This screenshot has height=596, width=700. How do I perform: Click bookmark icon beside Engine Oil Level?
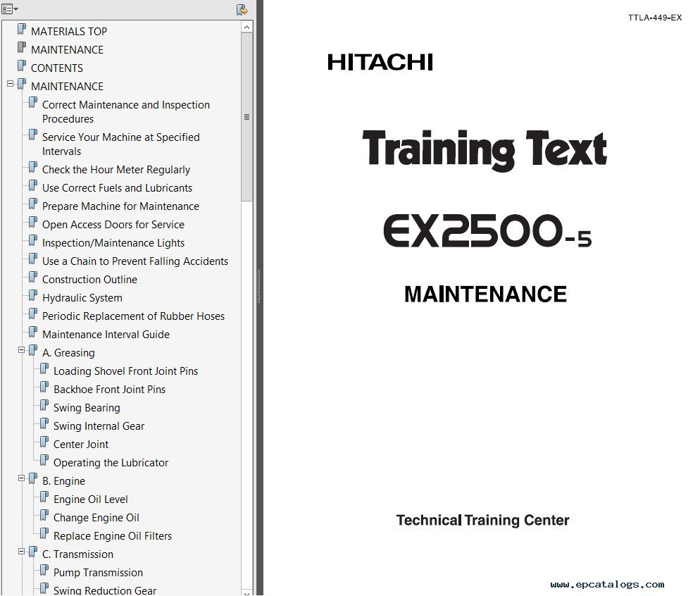(x=44, y=497)
